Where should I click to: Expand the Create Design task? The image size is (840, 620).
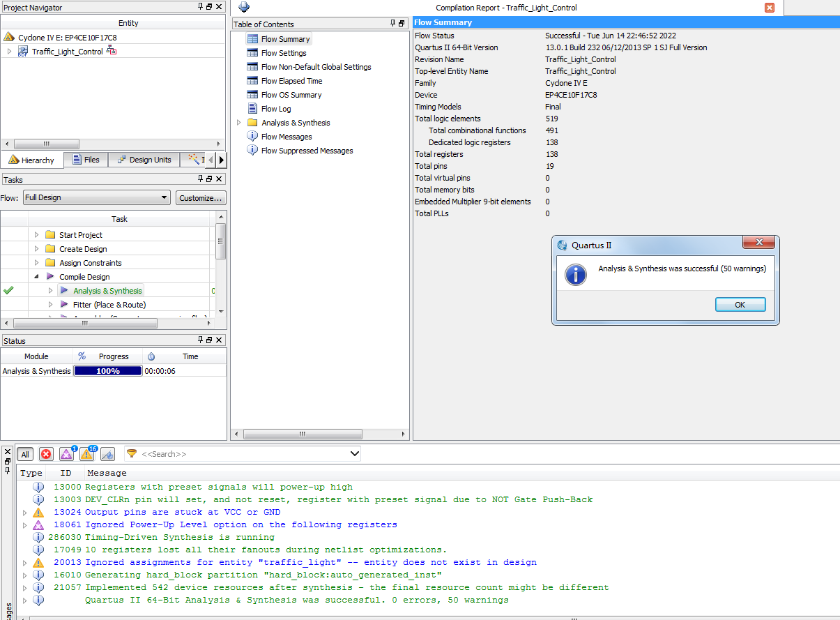pyautogui.click(x=37, y=249)
